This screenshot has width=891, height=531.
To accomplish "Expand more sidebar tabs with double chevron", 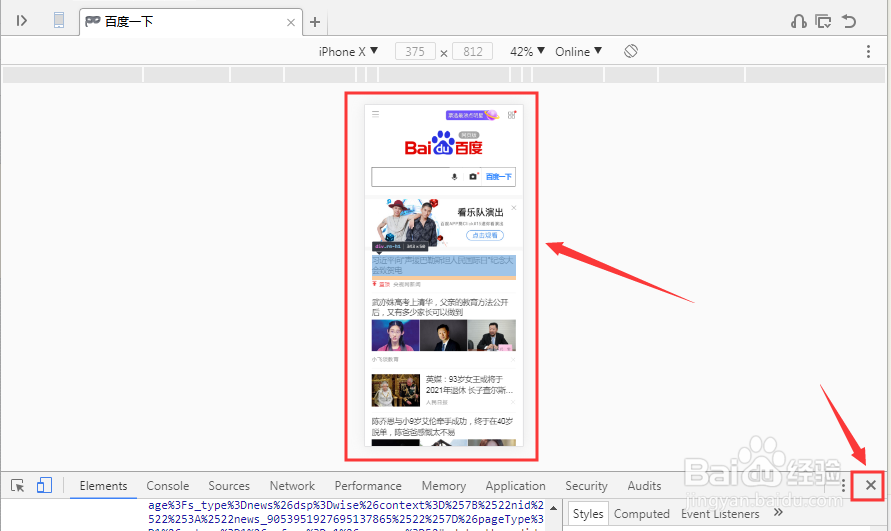I will pyautogui.click(x=778, y=513).
